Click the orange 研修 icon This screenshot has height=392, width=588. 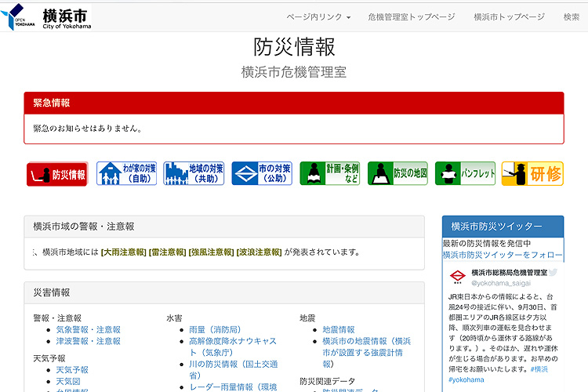coord(532,174)
